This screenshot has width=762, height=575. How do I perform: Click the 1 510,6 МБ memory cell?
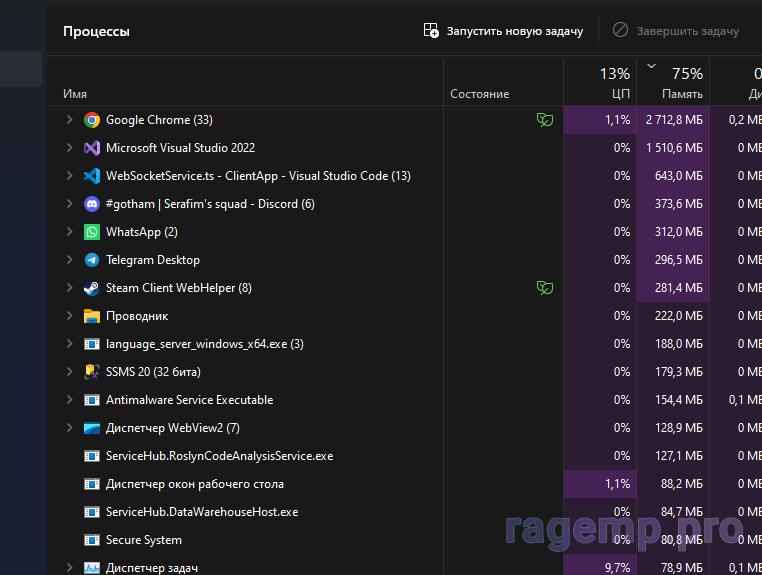(x=674, y=148)
